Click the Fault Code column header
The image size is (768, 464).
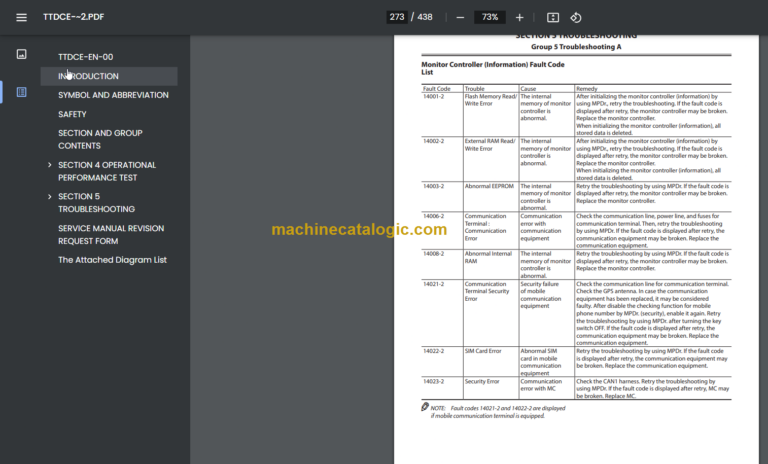pyautogui.click(x=436, y=89)
